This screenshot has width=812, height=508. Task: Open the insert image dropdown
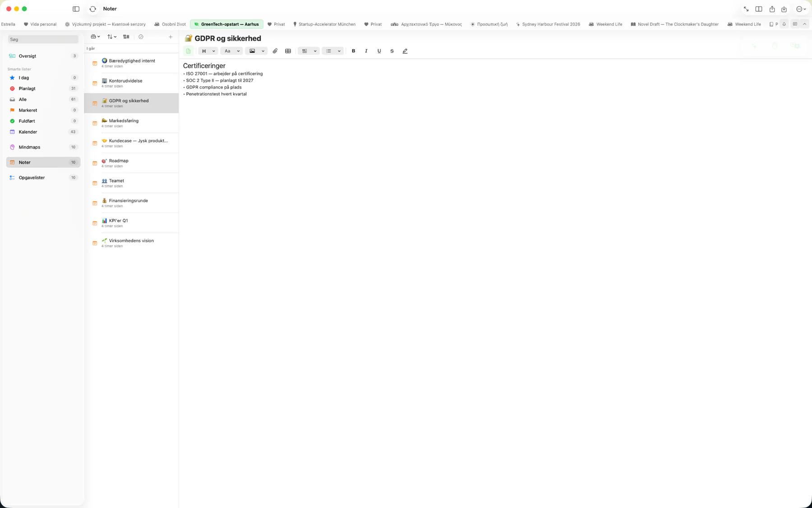[256, 51]
